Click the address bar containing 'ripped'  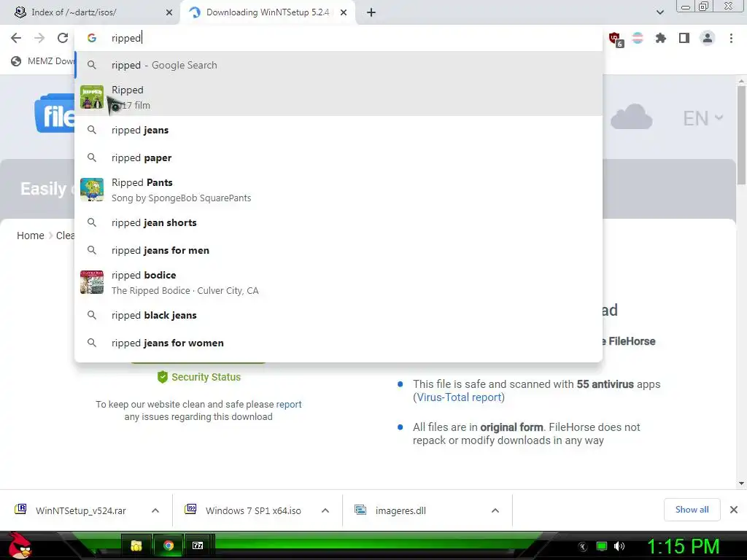coord(338,38)
